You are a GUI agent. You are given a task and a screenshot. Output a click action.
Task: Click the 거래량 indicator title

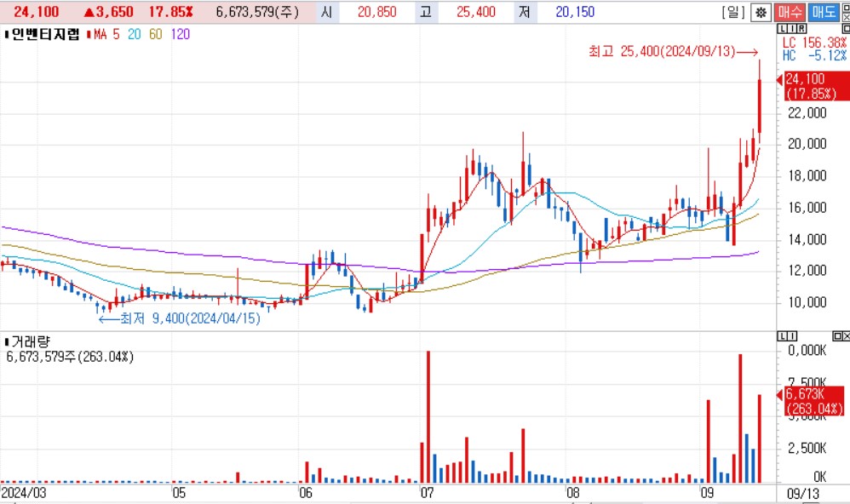pyautogui.click(x=31, y=342)
